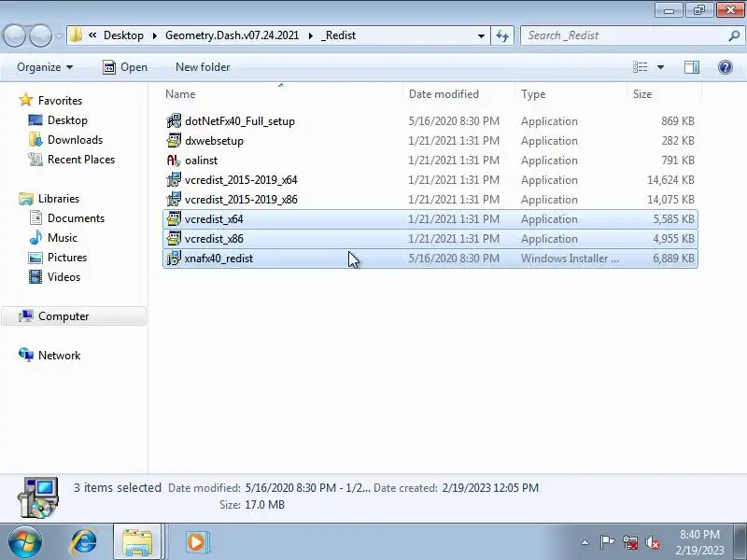
Task: Click the Back navigation button
Action: 14,35
